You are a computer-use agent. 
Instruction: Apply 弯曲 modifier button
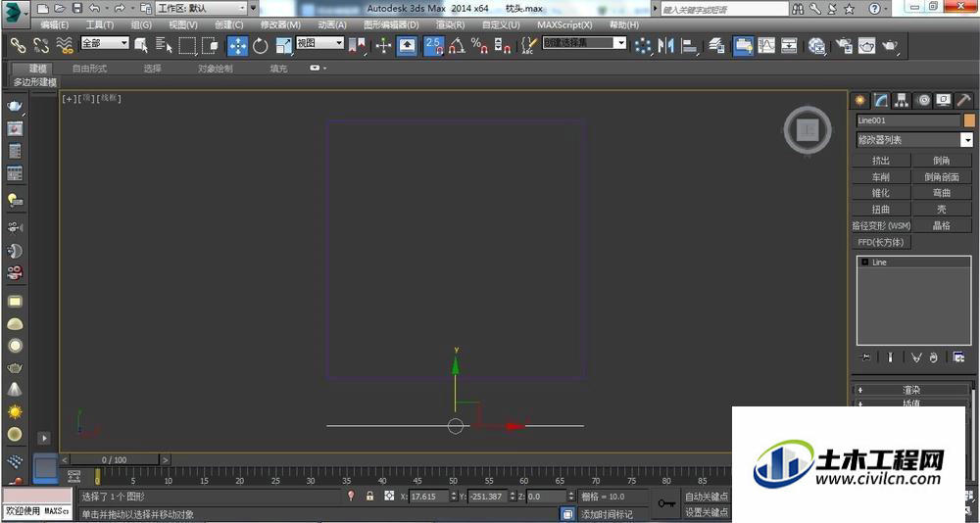(941, 193)
